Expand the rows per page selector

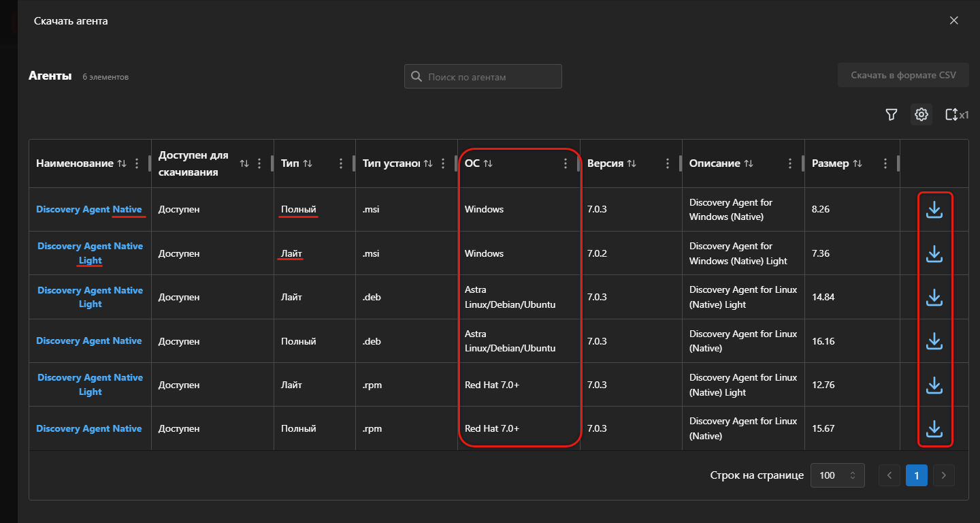point(837,475)
